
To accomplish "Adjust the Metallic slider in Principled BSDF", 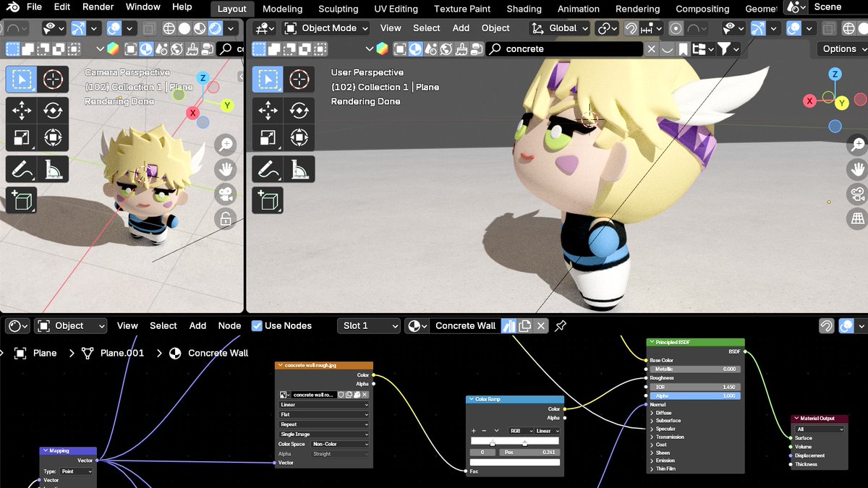I will (x=695, y=369).
